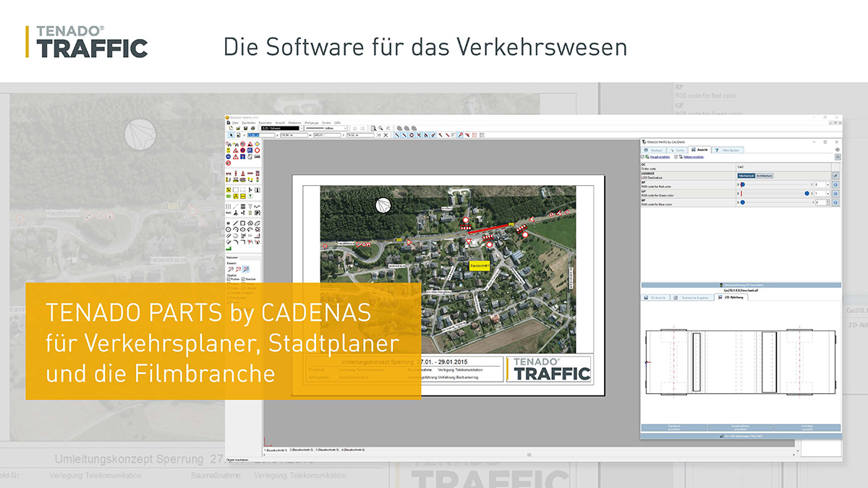Switch to Ansicht tab in TENADO PARTS
This screenshot has height=488, width=868.
(699, 150)
